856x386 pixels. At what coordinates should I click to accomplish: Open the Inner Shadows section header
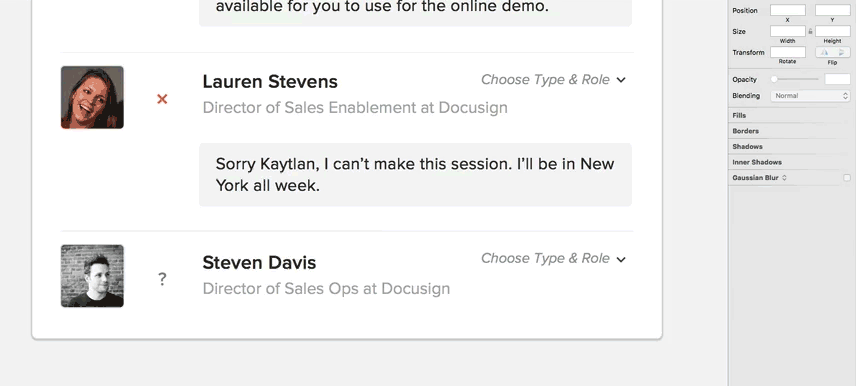(x=792, y=162)
